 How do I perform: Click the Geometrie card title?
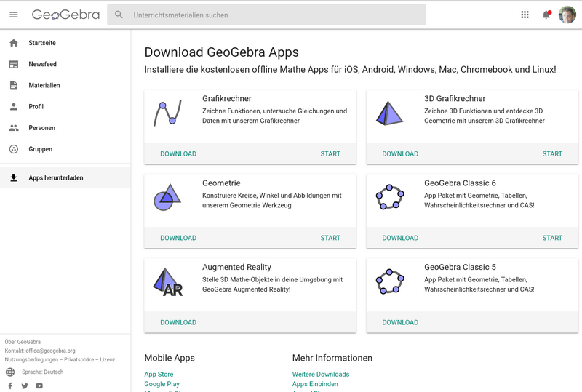(221, 183)
